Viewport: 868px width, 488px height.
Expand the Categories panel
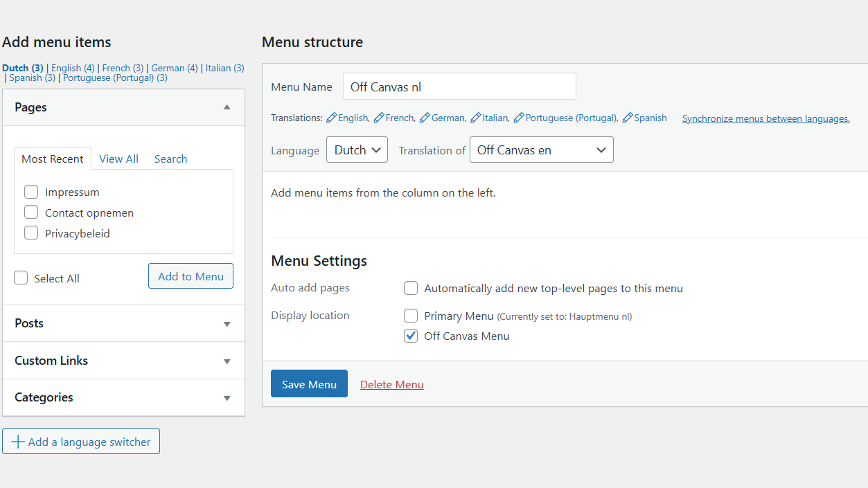click(x=124, y=397)
